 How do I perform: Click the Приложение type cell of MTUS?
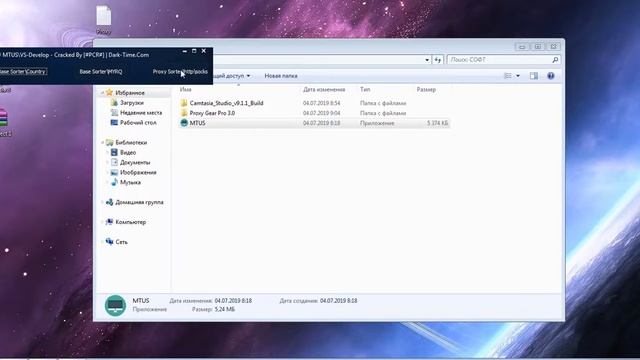pos(377,123)
